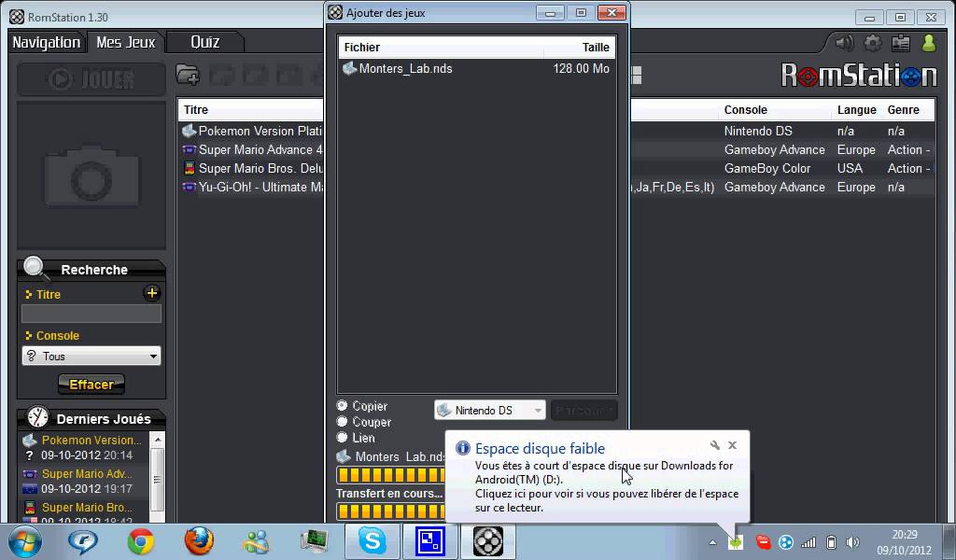Launch Firefox from taskbar

[199, 541]
